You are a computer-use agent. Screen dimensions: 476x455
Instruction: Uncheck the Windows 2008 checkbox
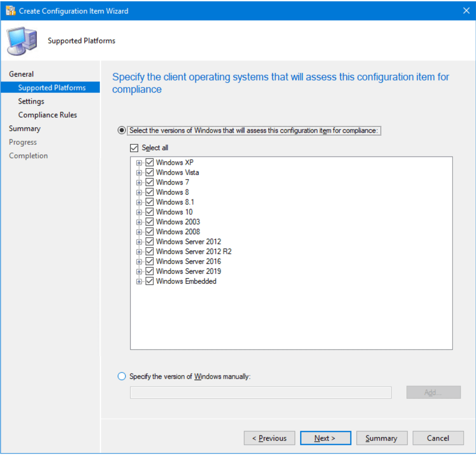(149, 232)
